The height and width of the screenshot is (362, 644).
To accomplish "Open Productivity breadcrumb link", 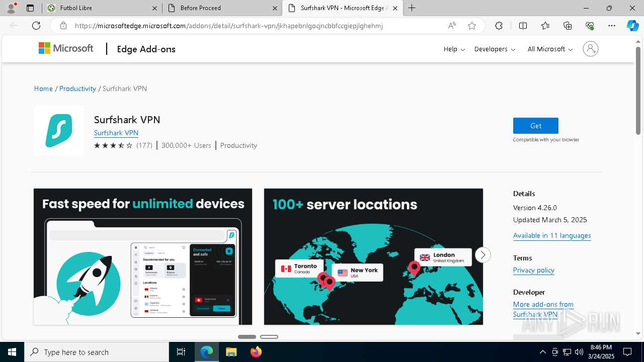I will 77,88.
